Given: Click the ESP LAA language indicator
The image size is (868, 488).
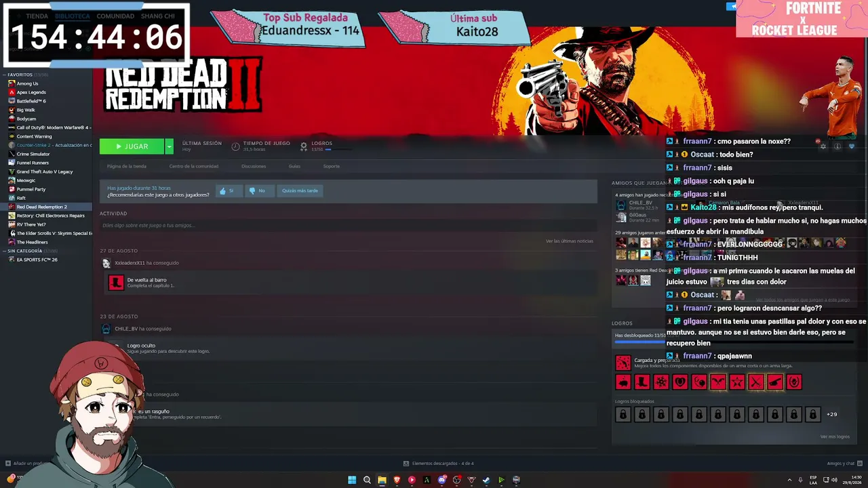Looking at the screenshot, I should [814, 480].
